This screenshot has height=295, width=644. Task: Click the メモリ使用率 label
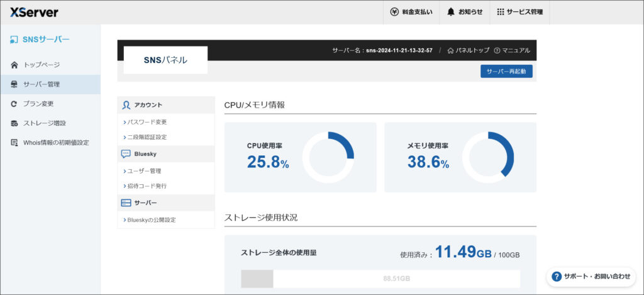(428, 145)
